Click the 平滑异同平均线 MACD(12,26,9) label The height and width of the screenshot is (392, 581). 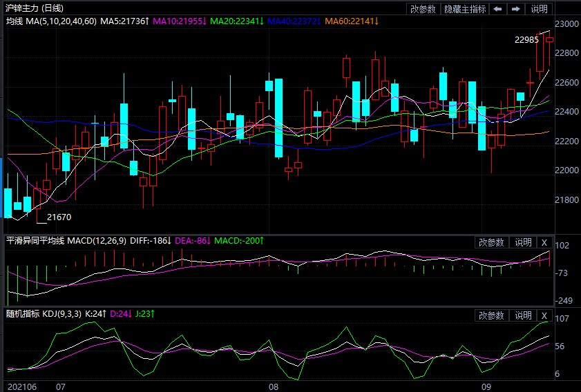pos(66,241)
